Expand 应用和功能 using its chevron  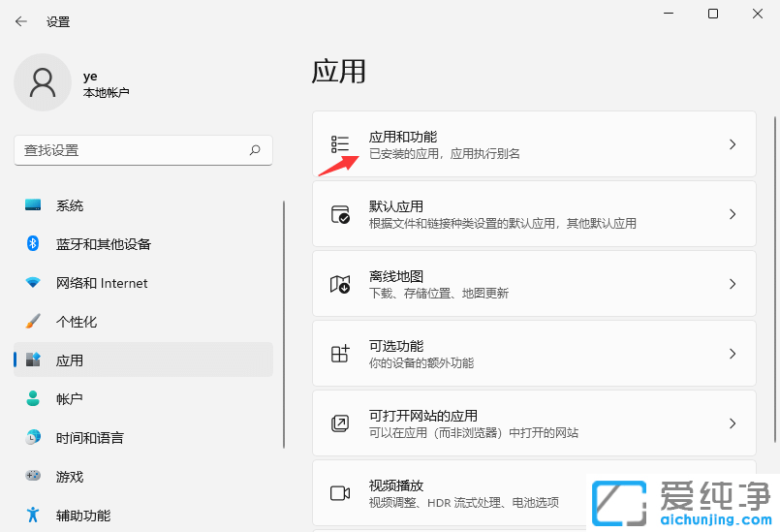coord(733,144)
